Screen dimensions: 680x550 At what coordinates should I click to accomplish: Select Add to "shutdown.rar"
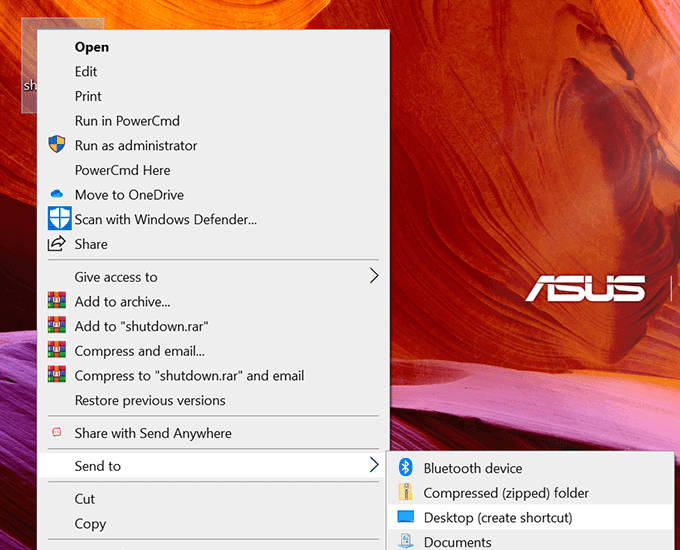click(x=213, y=327)
